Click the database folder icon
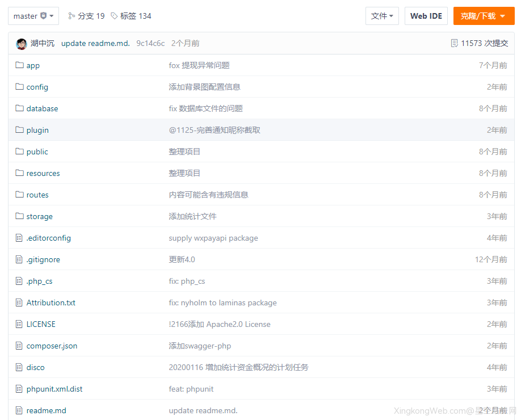521x420 pixels. tap(20, 108)
